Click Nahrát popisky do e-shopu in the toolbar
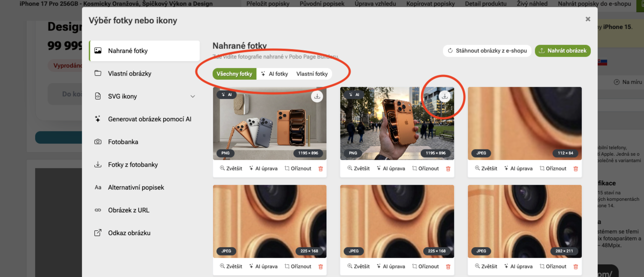 tap(595, 3)
